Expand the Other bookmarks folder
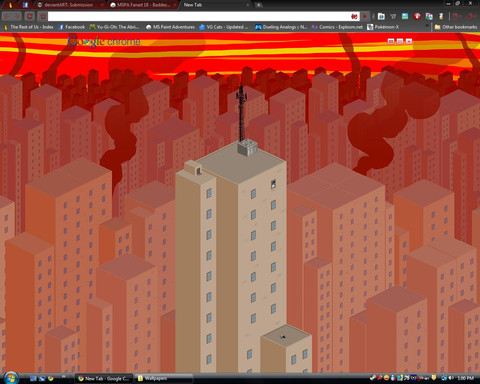This screenshot has width=480, height=384. tap(456, 27)
